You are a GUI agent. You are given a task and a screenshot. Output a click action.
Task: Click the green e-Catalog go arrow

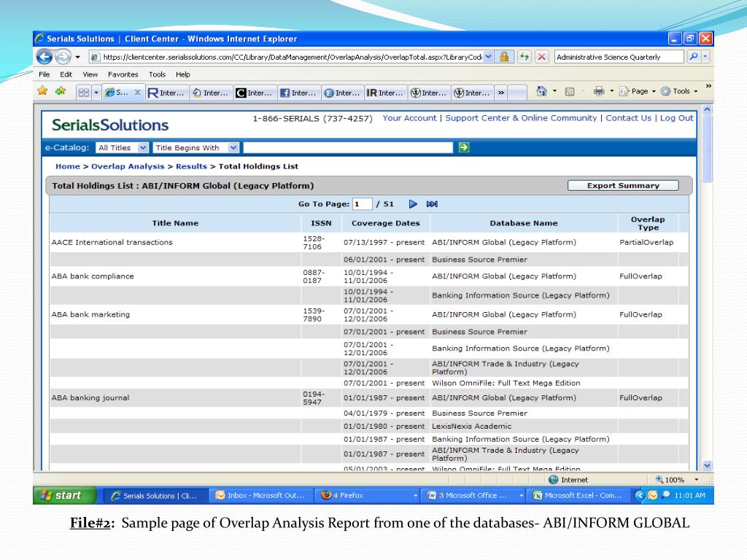pyautogui.click(x=463, y=147)
